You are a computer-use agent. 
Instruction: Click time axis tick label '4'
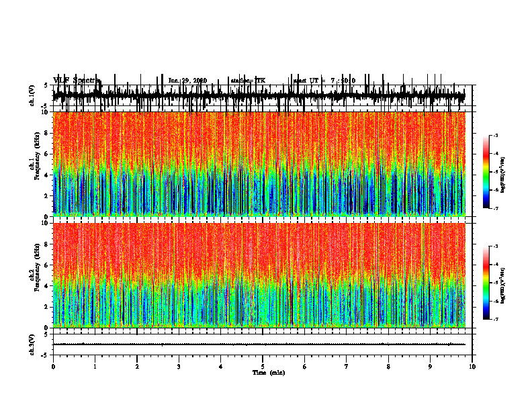[220, 367]
